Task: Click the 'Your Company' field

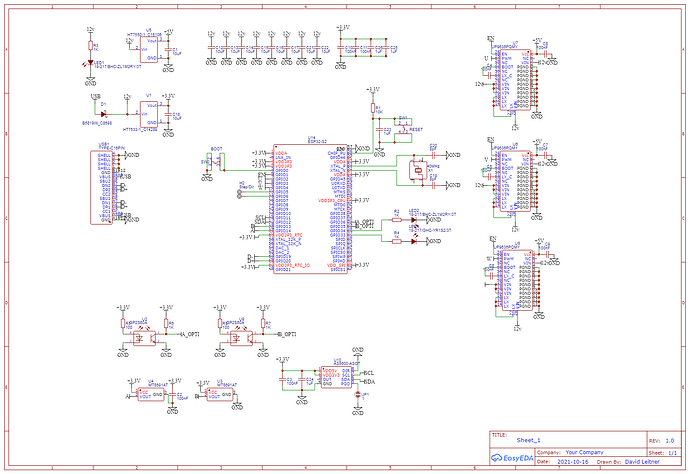Action: pos(584,452)
